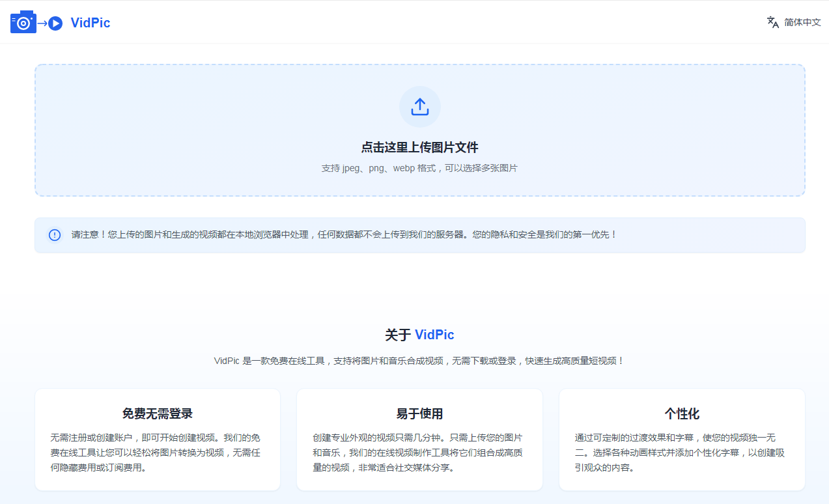Viewport: 829px width, 504px height.
Task: Click the small arrow between logo icons
Action: 42,23
